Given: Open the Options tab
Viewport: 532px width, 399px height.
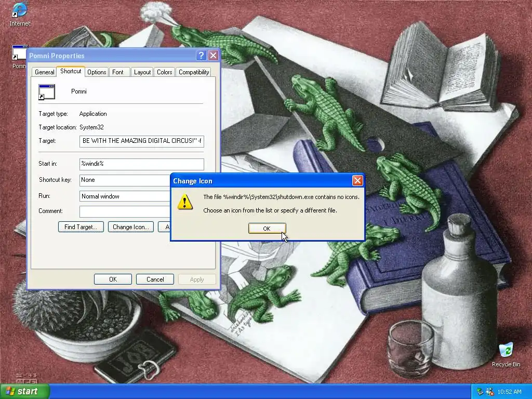Looking at the screenshot, I should pyautogui.click(x=97, y=72).
